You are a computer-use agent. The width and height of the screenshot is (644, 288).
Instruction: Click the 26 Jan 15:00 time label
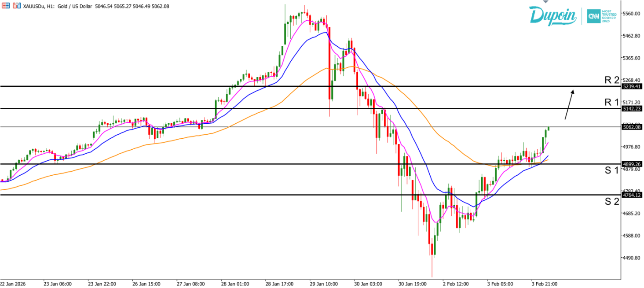point(146,284)
